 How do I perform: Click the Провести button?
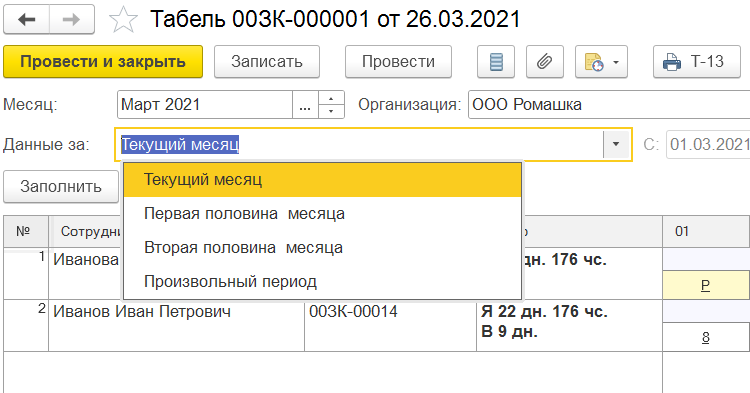[x=398, y=62]
